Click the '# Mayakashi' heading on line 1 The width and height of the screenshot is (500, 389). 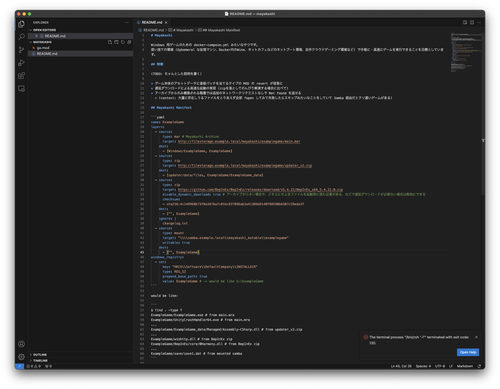pos(161,35)
